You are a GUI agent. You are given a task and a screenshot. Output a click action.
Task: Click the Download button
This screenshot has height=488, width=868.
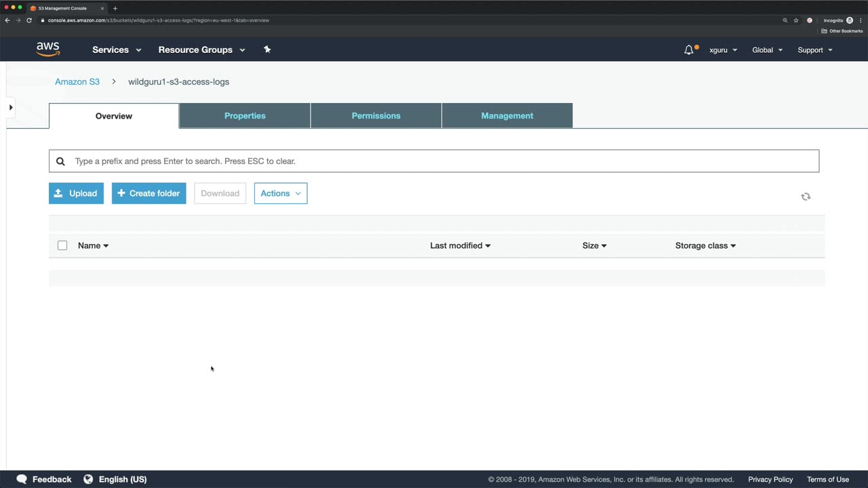pos(220,193)
